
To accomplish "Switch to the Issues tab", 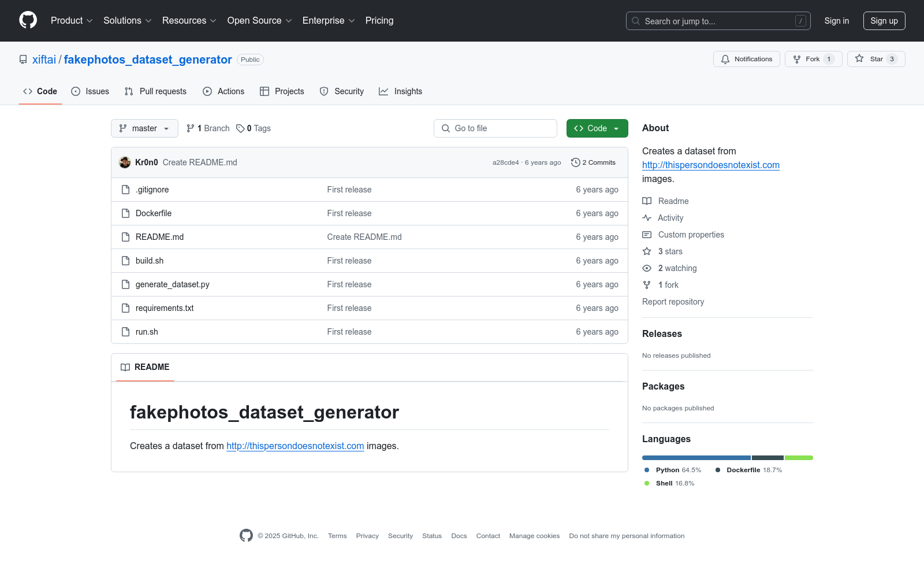I will point(90,91).
